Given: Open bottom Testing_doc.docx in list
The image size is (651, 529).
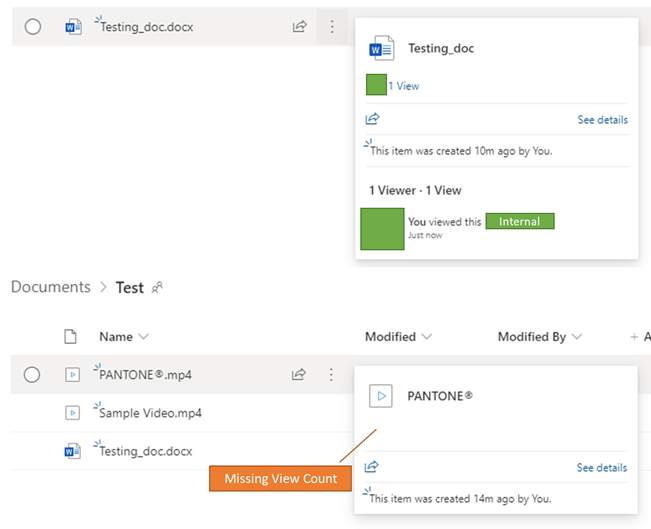Looking at the screenshot, I should coord(146,451).
